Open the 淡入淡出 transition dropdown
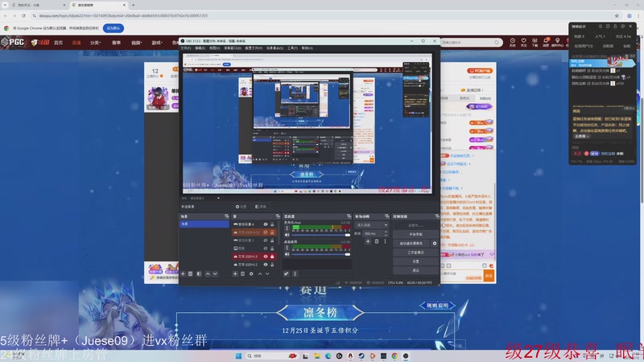Viewport: 644px width, 362px height. pyautogui.click(x=372, y=225)
